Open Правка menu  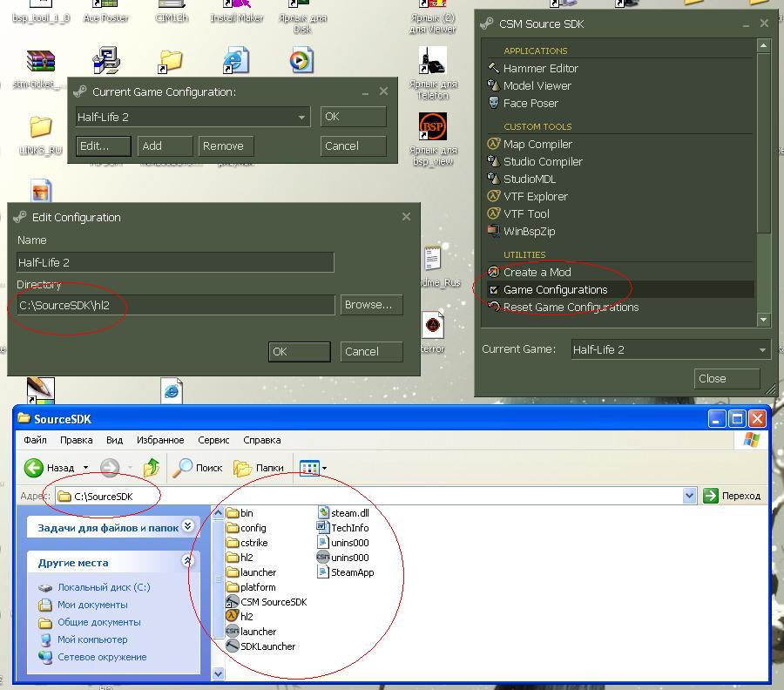pos(77,440)
